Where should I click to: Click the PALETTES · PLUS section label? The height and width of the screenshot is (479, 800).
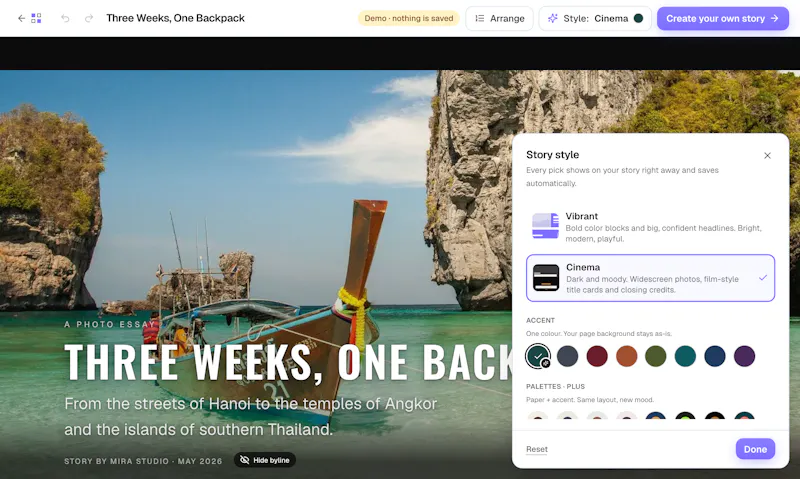[x=556, y=387]
